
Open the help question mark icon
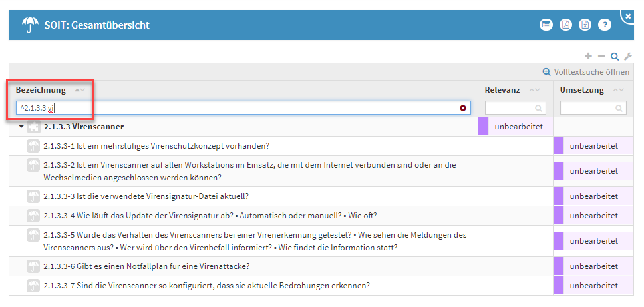tap(604, 25)
